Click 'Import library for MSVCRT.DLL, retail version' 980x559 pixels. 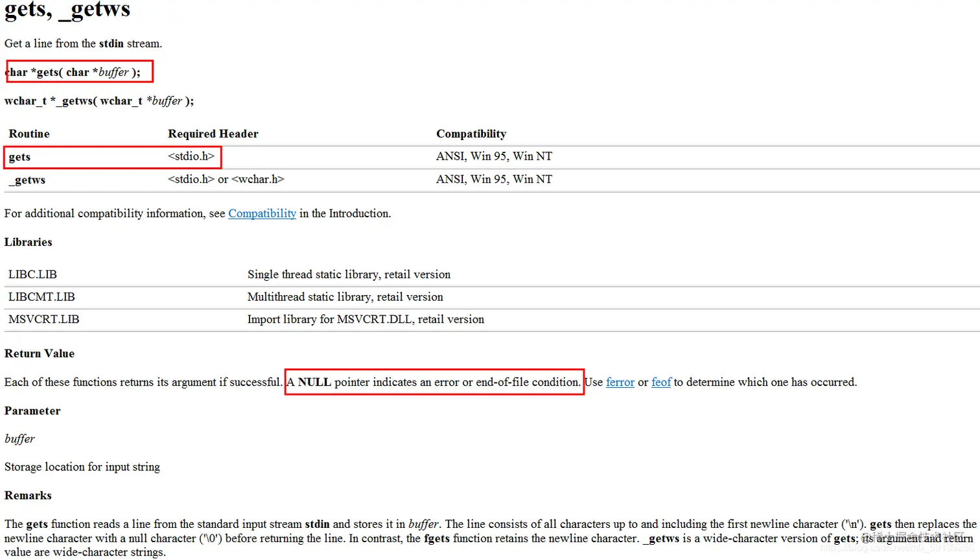coord(366,319)
